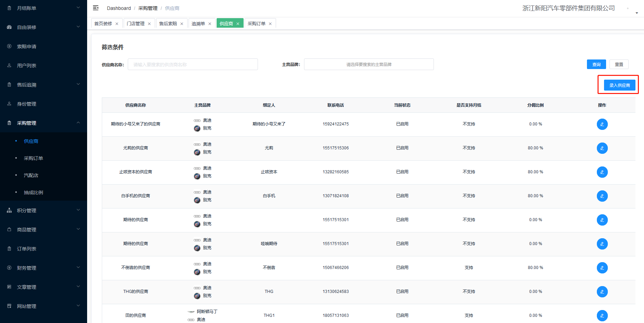Collapse the 采购管理 menu chevron
Viewport: 644px width, 323px height.
78,122
